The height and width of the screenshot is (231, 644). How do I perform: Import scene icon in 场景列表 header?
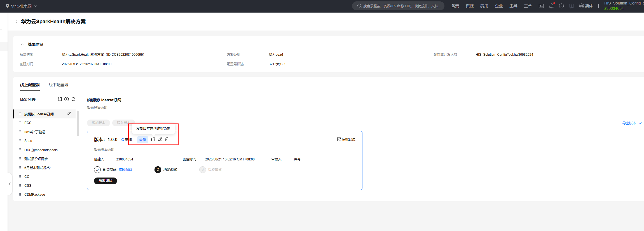click(x=60, y=99)
